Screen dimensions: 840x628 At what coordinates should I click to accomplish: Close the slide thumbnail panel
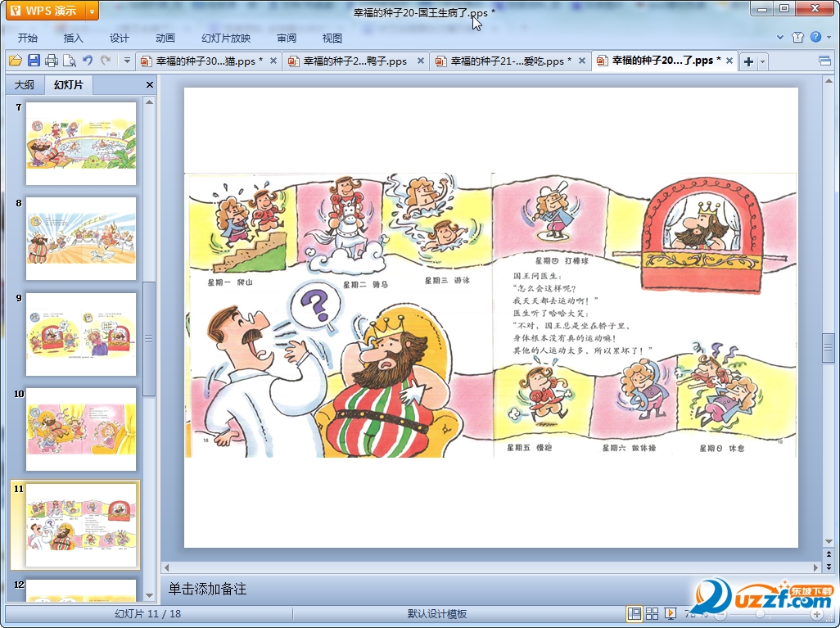pos(150,84)
